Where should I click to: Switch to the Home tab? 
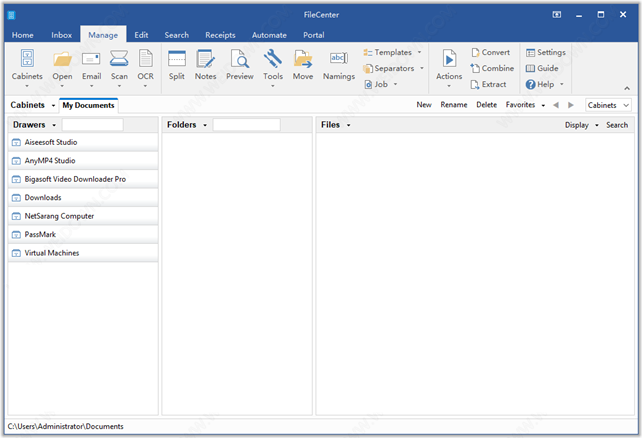(x=23, y=35)
